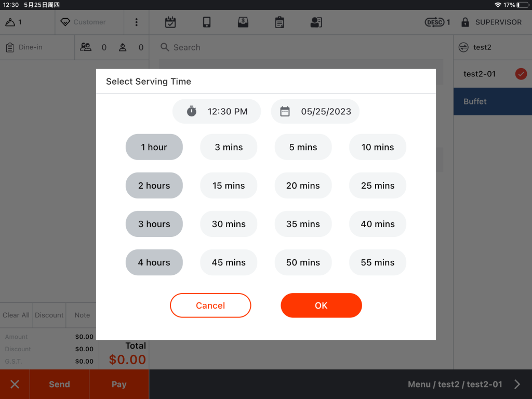This screenshot has height=399, width=532.
Task: Click the Search input field
Action: click(301, 47)
